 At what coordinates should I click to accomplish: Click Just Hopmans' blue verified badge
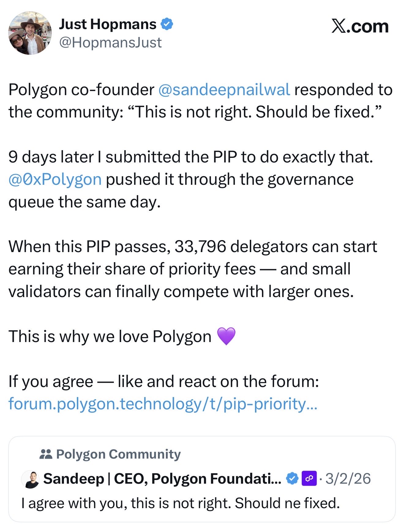[167, 24]
